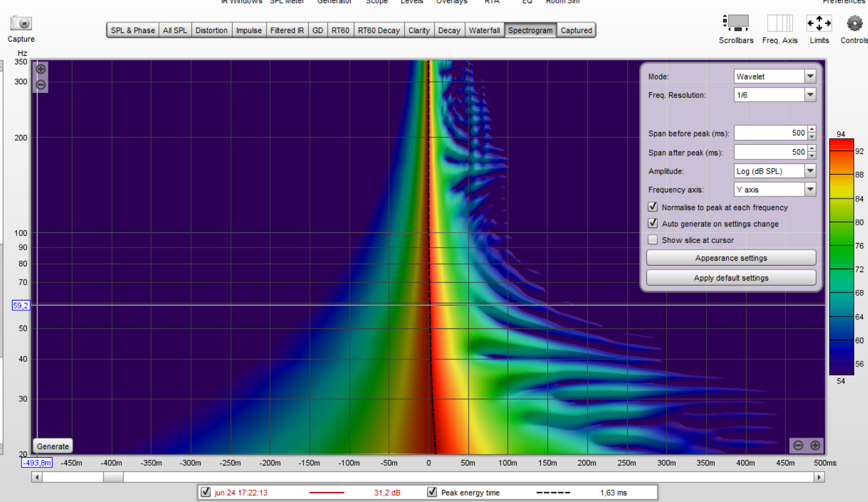Disable Normalise to peak at each frequency

tap(653, 207)
